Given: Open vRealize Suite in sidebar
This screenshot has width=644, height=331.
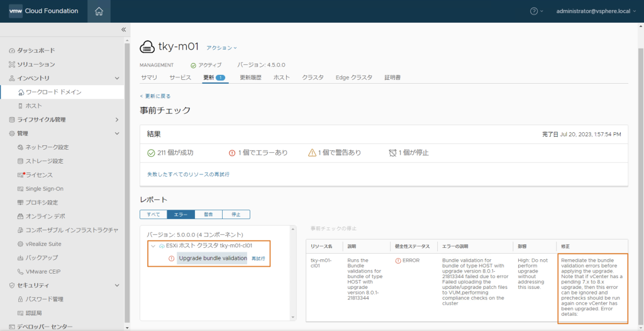Looking at the screenshot, I should tap(43, 244).
